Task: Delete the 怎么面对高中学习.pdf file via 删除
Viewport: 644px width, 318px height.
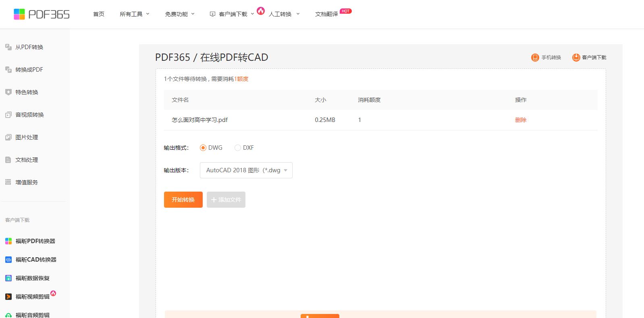Action: [x=521, y=120]
